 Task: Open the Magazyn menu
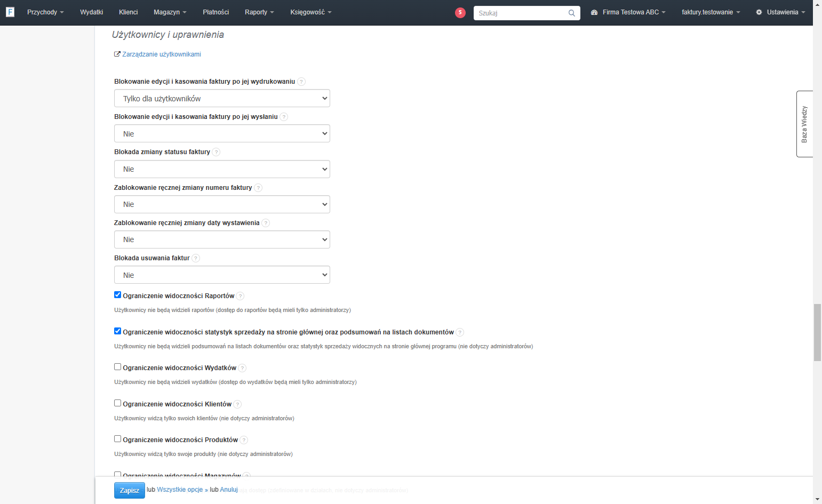point(170,12)
